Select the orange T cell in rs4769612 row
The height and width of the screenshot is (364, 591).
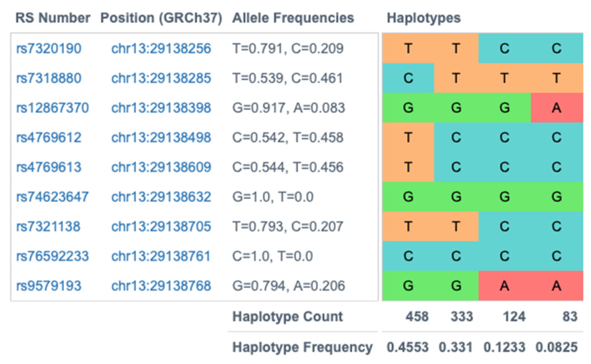pyautogui.click(x=408, y=138)
